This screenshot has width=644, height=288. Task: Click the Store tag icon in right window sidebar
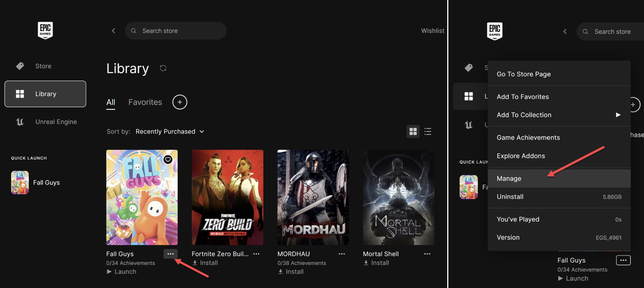(469, 68)
